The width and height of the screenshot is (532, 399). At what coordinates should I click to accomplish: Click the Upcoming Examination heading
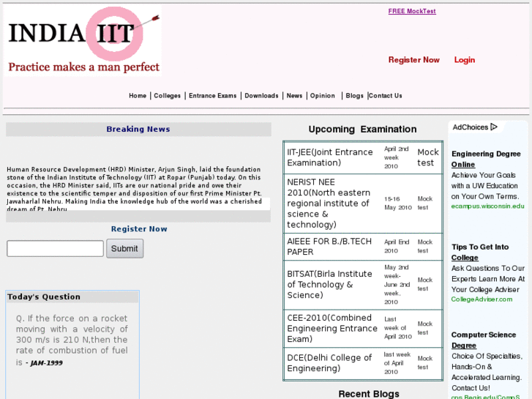click(x=362, y=130)
